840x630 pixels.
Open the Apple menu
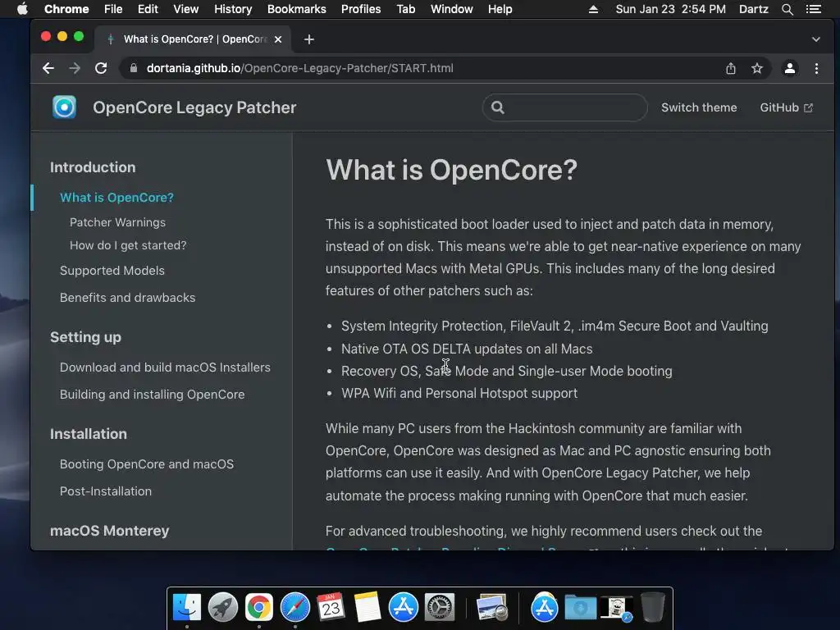pyautogui.click(x=22, y=9)
